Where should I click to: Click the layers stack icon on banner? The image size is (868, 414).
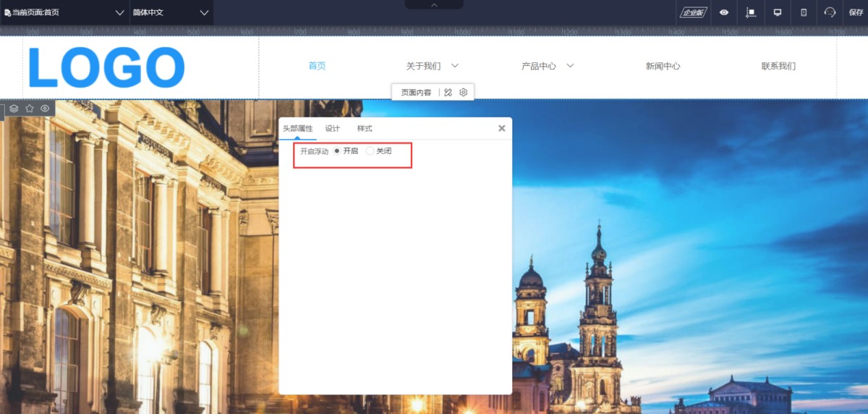14,108
